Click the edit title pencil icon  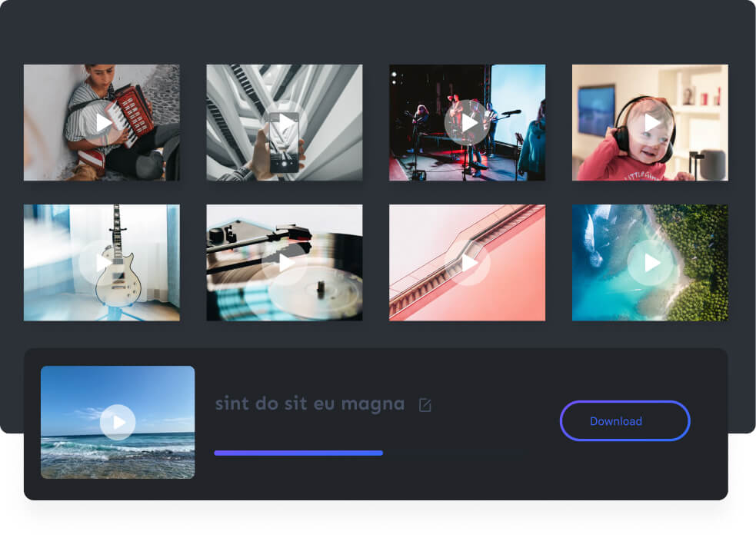point(425,405)
